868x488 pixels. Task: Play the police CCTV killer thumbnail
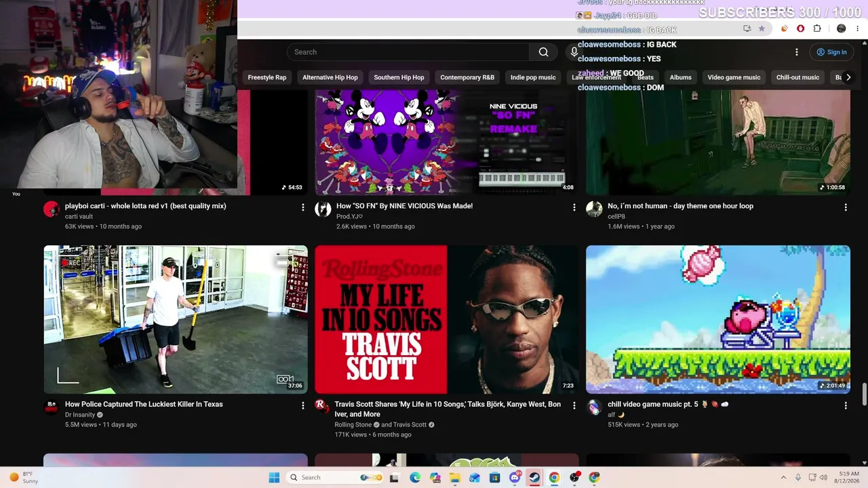pyautogui.click(x=176, y=319)
